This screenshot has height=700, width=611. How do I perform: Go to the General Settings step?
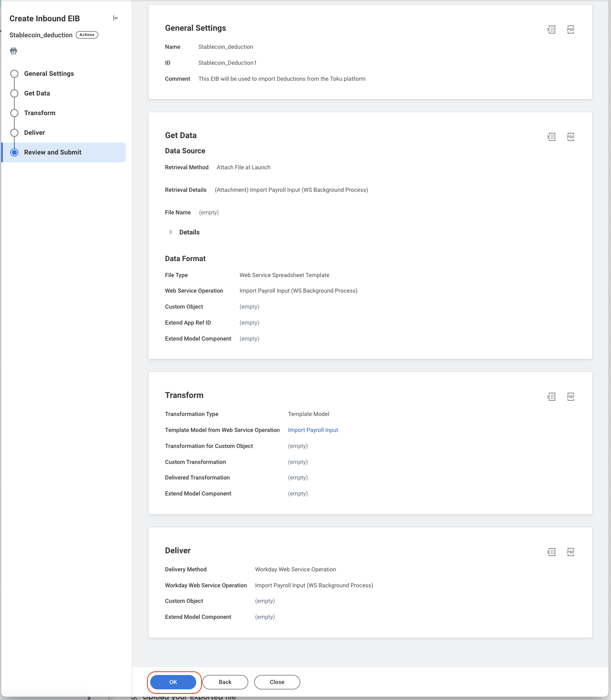[x=49, y=74]
